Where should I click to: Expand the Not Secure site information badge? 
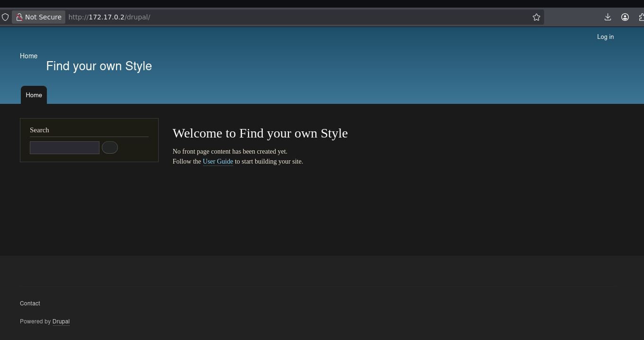coord(38,17)
